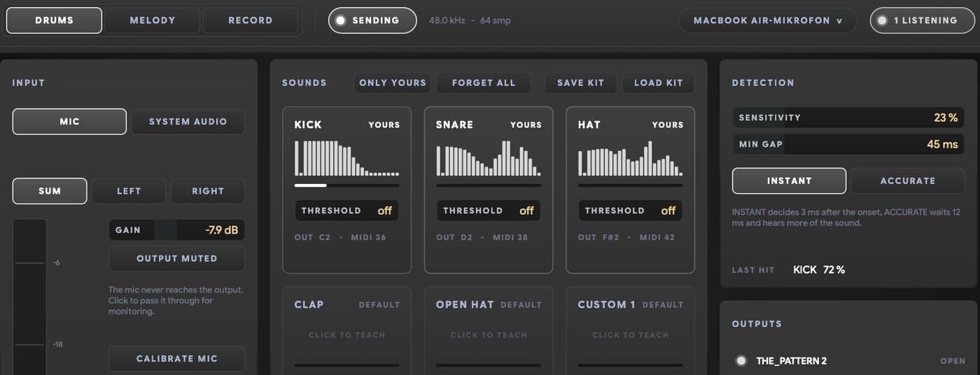
Task: Click the Kick output C2 MIDI 36 label
Action: 340,238
